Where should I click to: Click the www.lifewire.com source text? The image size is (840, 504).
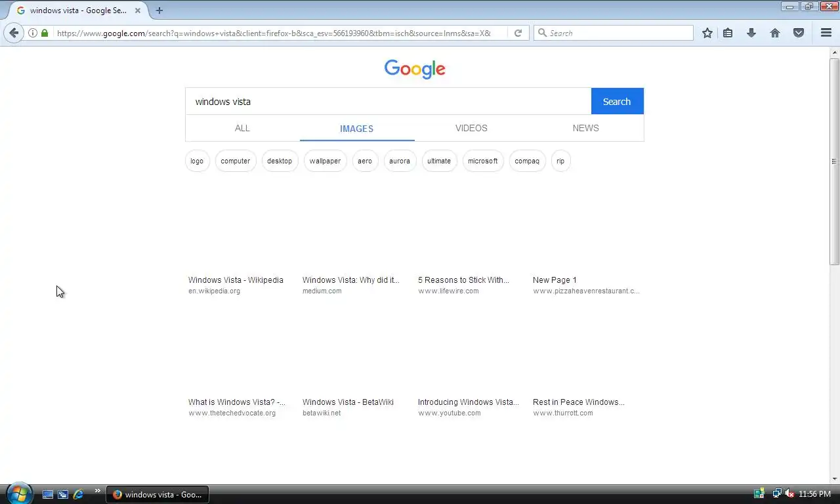pos(448,291)
